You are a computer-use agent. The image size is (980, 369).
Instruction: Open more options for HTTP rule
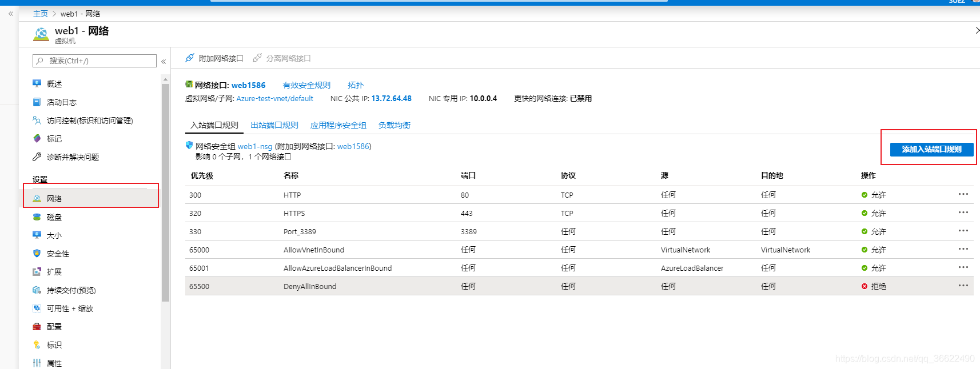963,194
